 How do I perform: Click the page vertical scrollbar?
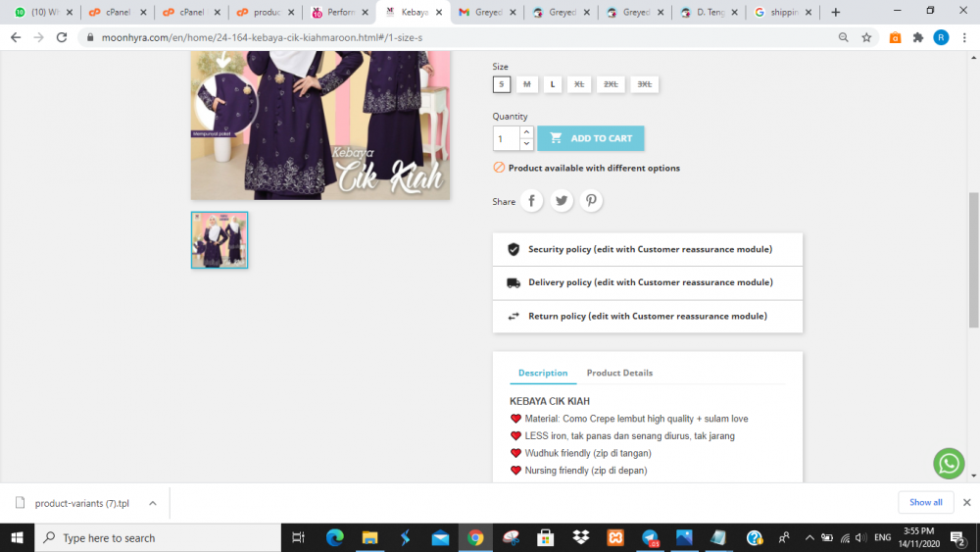click(974, 260)
